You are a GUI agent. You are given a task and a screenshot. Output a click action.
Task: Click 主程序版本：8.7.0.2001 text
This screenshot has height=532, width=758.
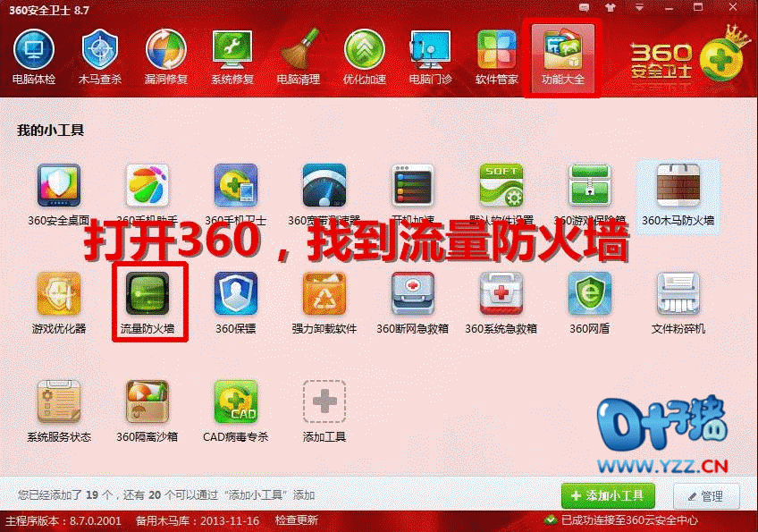(x=63, y=521)
